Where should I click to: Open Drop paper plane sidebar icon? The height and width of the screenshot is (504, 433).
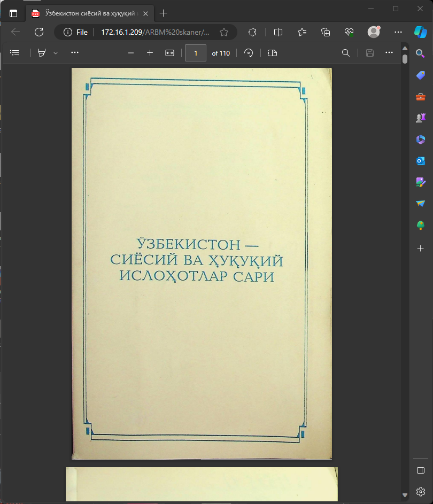click(x=421, y=204)
